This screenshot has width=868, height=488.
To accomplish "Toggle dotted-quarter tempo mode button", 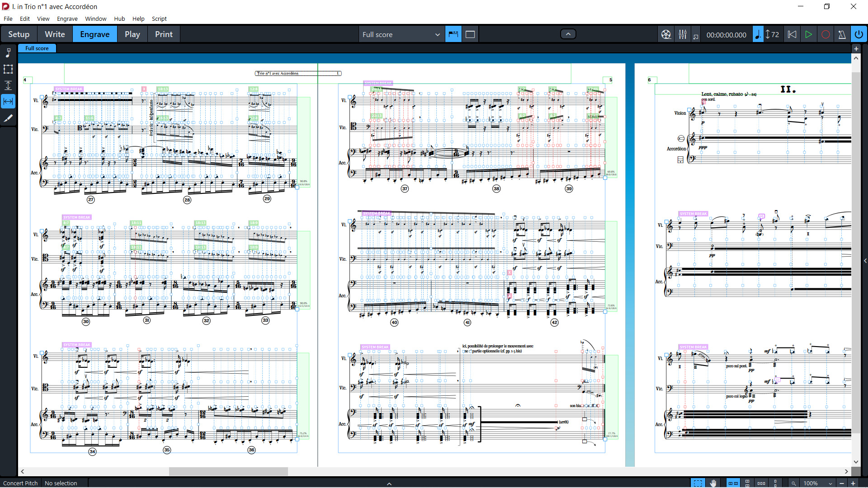I will tap(758, 34).
